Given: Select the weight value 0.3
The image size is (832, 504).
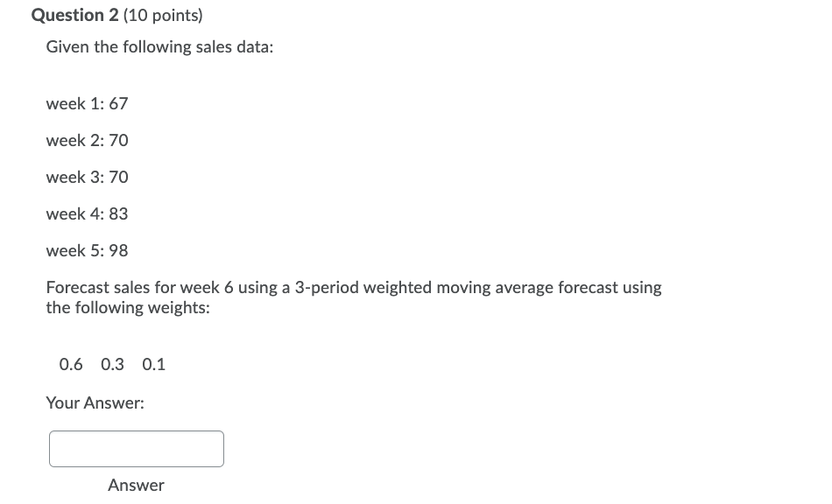Looking at the screenshot, I should (x=112, y=364).
